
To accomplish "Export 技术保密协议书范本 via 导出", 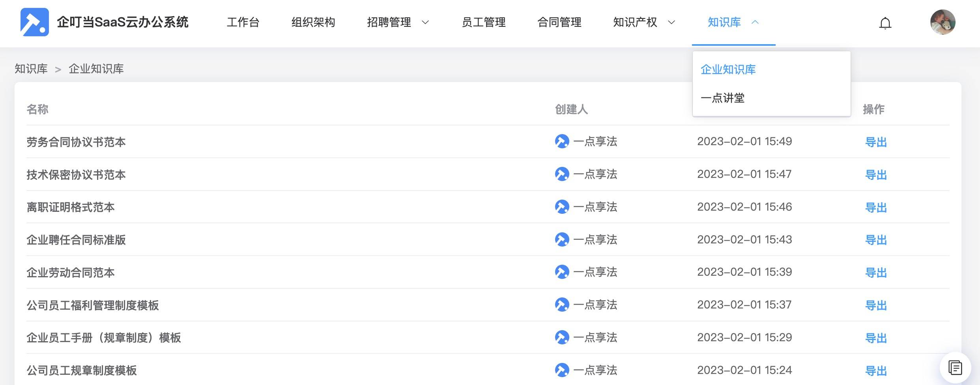I will [x=876, y=174].
